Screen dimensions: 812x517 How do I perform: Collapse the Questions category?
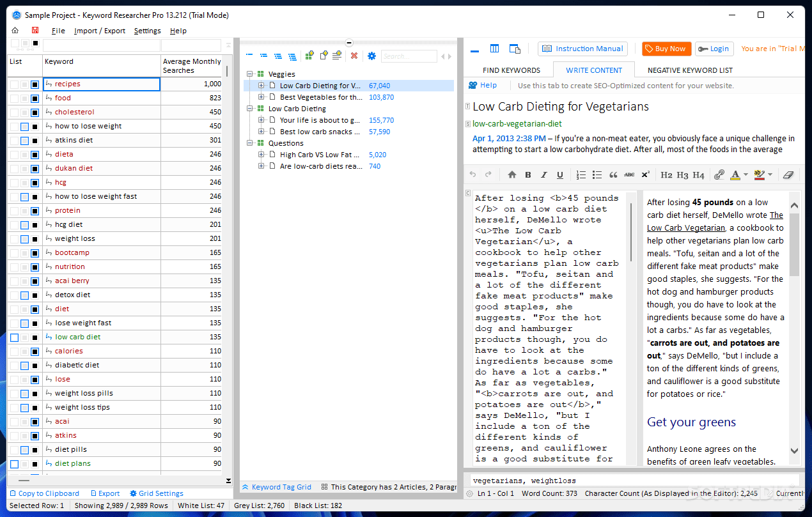pos(250,143)
